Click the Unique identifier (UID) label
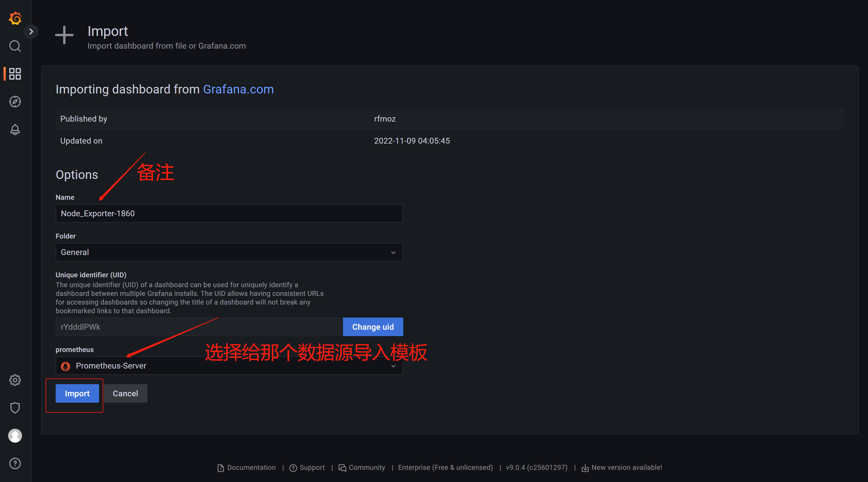This screenshot has width=868, height=482. tap(91, 275)
